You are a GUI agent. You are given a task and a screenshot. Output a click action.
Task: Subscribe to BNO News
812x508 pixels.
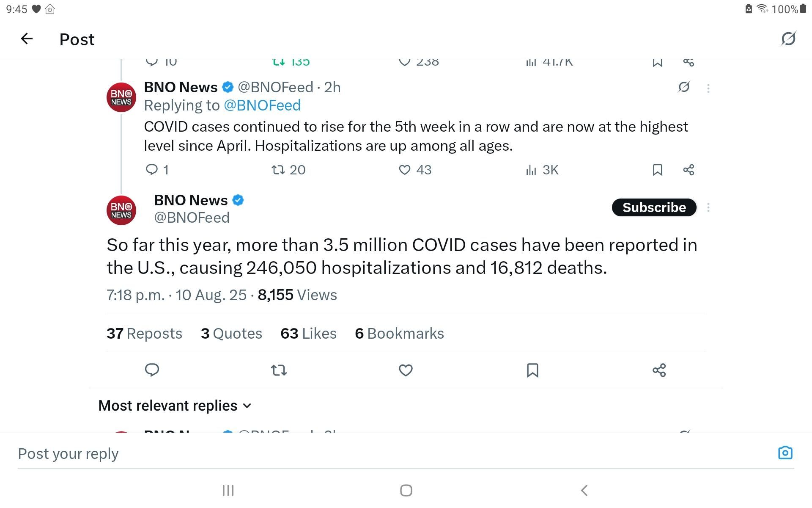coord(654,207)
